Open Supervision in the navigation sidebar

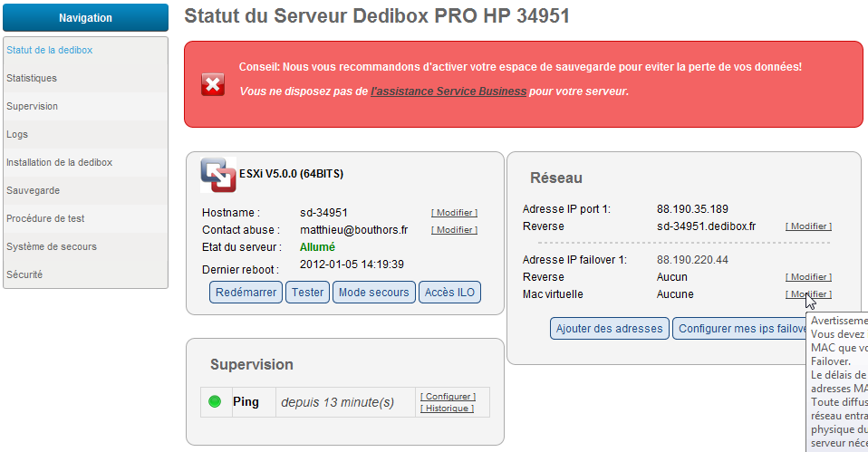coord(32,106)
